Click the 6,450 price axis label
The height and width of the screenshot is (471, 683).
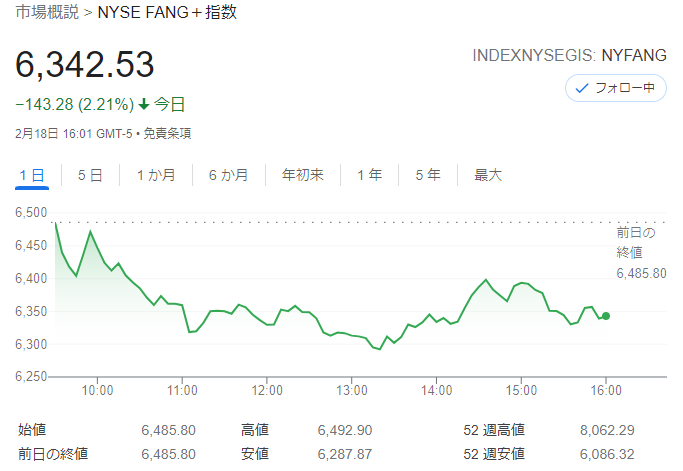coord(31,245)
